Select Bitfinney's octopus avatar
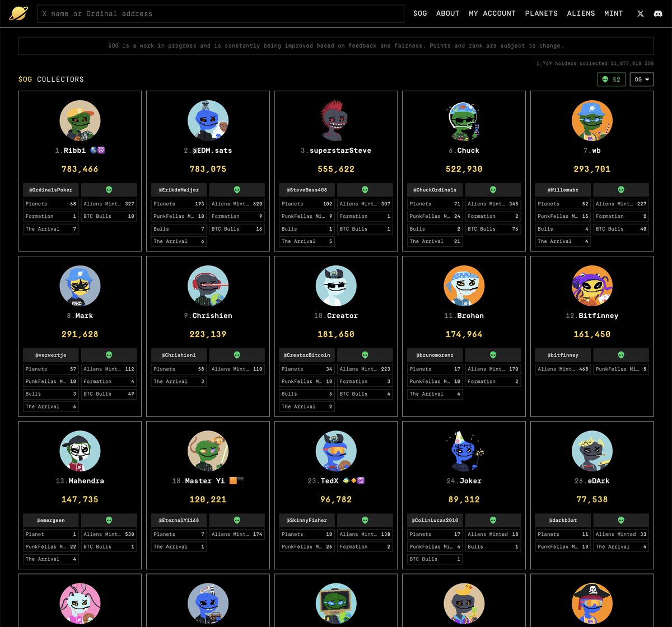Viewport: 672px width, 627px height. 592,286
